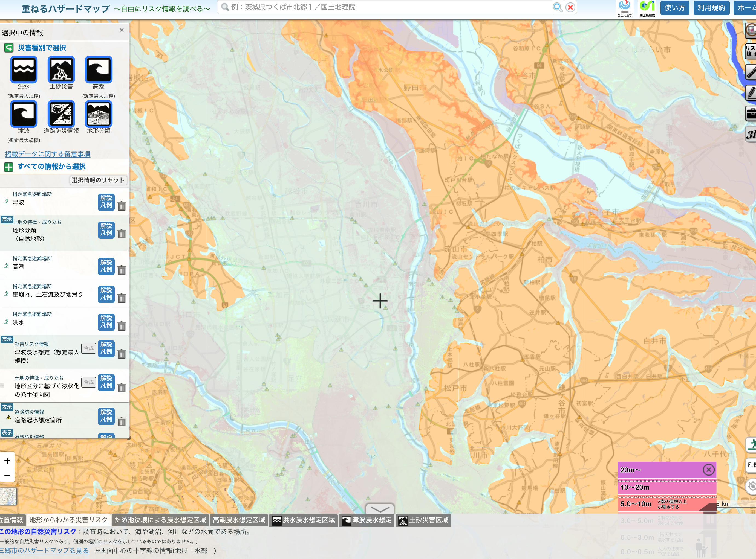Delete the 高潮 evacuation site layer
Viewport: 756px width, 559px height.
(x=122, y=270)
